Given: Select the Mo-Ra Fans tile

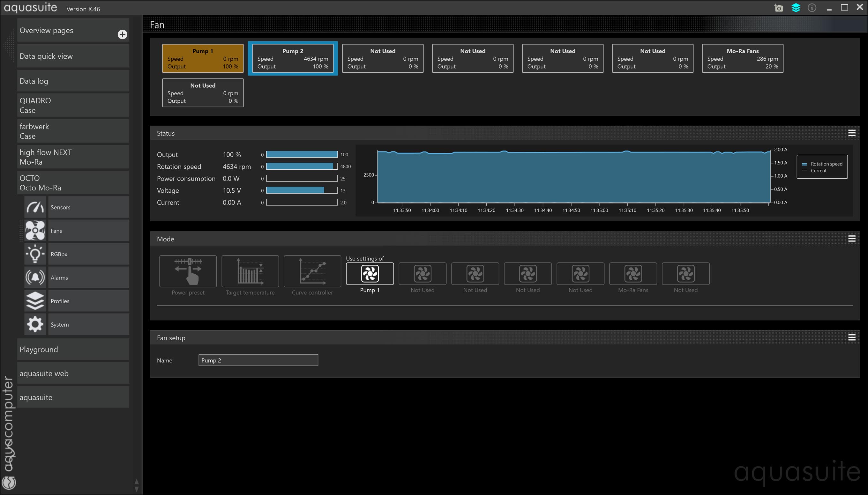Looking at the screenshot, I should click(743, 58).
